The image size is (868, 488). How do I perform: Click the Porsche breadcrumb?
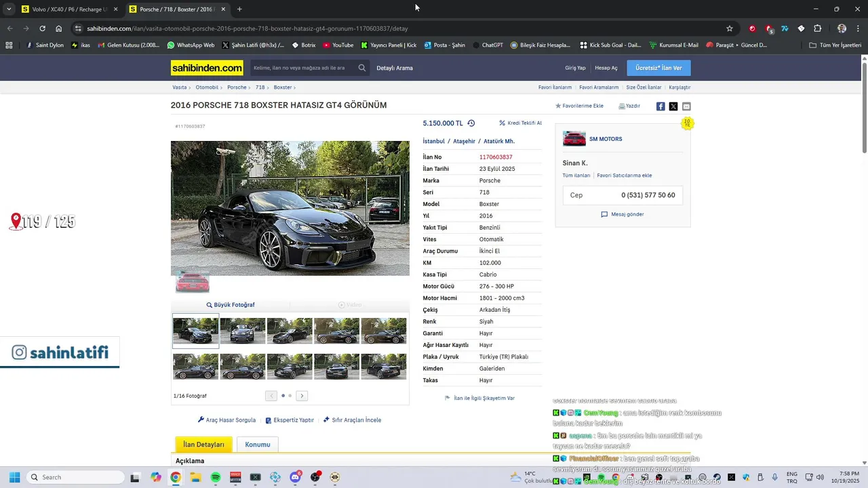(237, 87)
